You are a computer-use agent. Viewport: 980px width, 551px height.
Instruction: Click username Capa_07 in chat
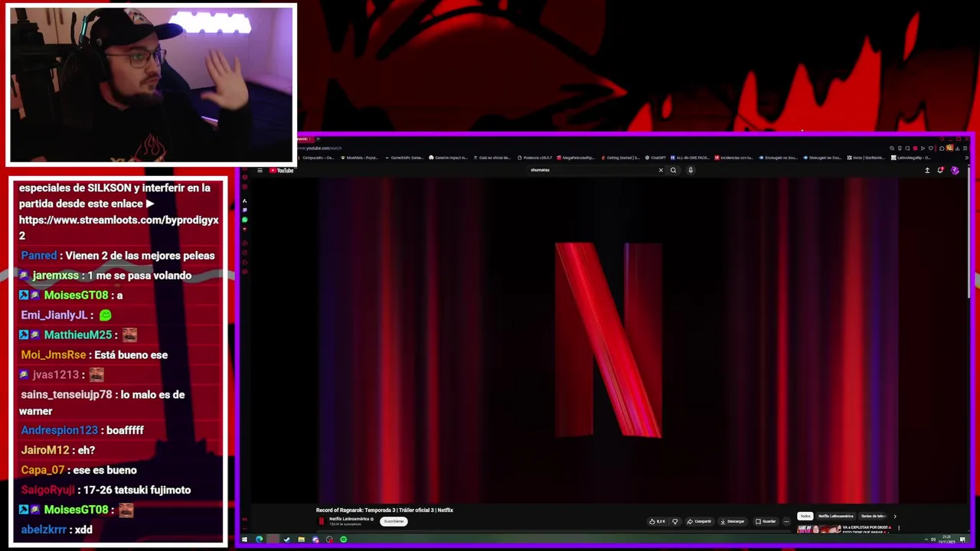coord(43,470)
